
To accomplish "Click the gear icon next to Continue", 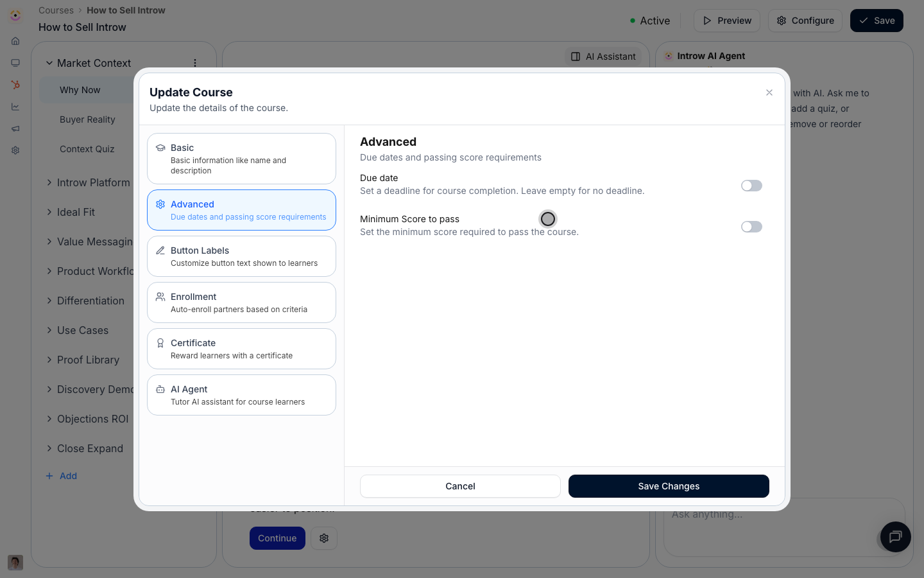I will pyautogui.click(x=324, y=538).
